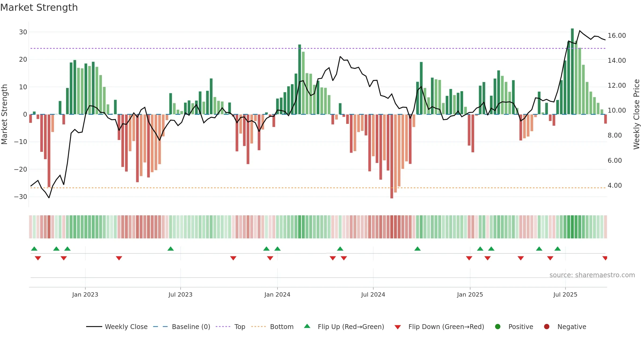Click the Jul 2024 x-axis label
Image resolution: width=644 pixels, height=362 pixels.
pos(373,294)
